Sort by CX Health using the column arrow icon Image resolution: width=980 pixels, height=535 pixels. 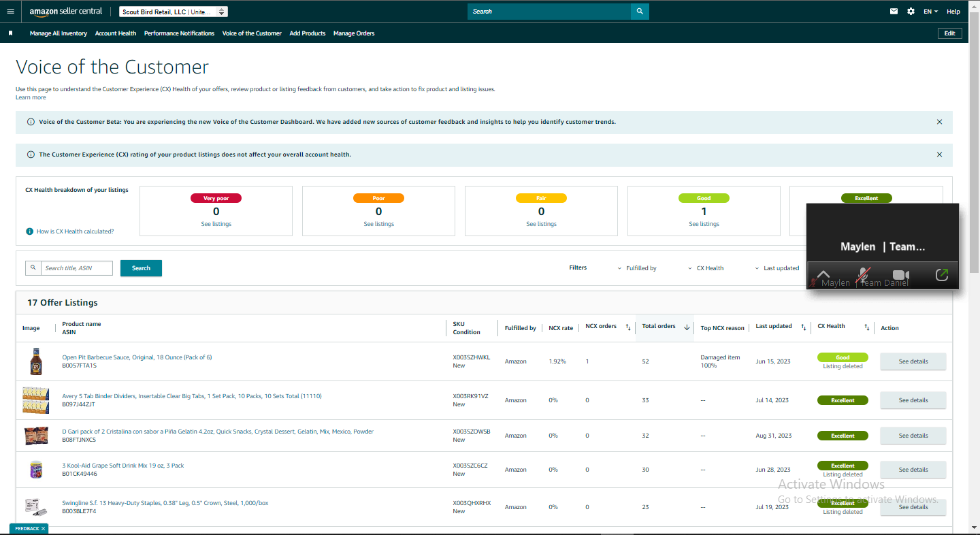point(866,327)
